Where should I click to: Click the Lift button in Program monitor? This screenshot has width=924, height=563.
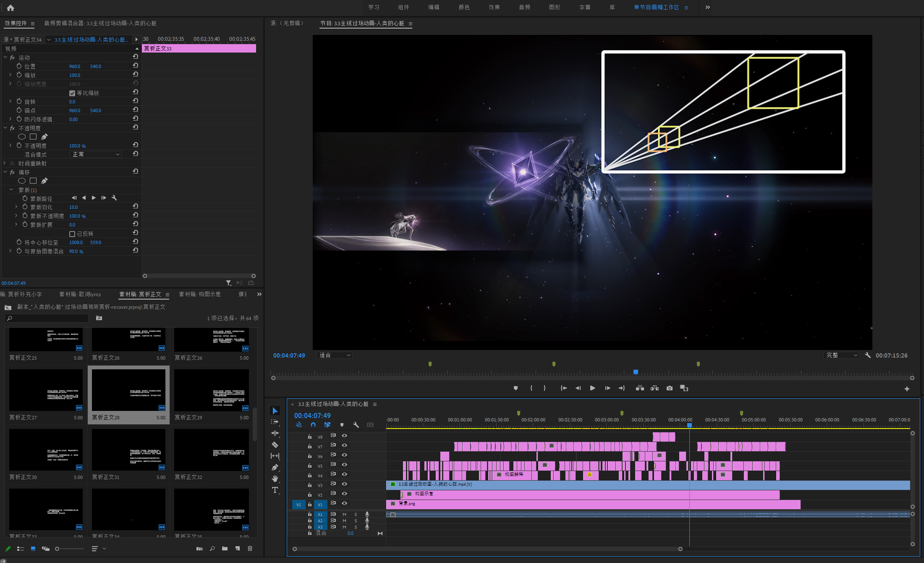[640, 388]
